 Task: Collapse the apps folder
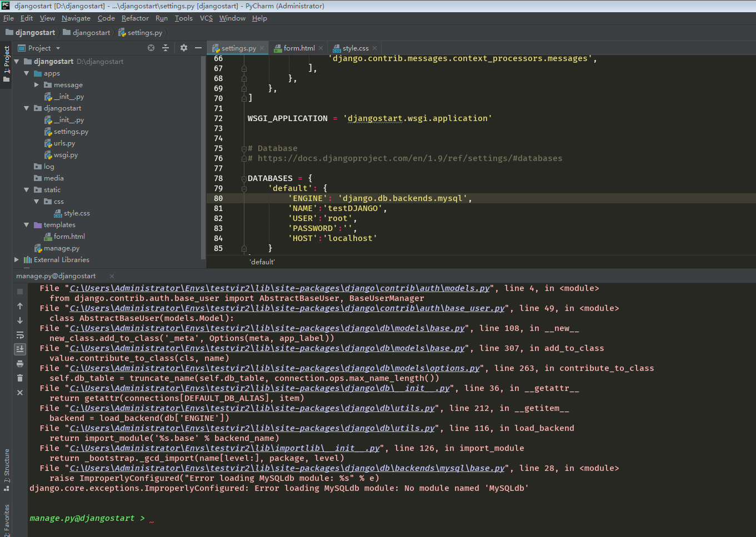point(26,73)
